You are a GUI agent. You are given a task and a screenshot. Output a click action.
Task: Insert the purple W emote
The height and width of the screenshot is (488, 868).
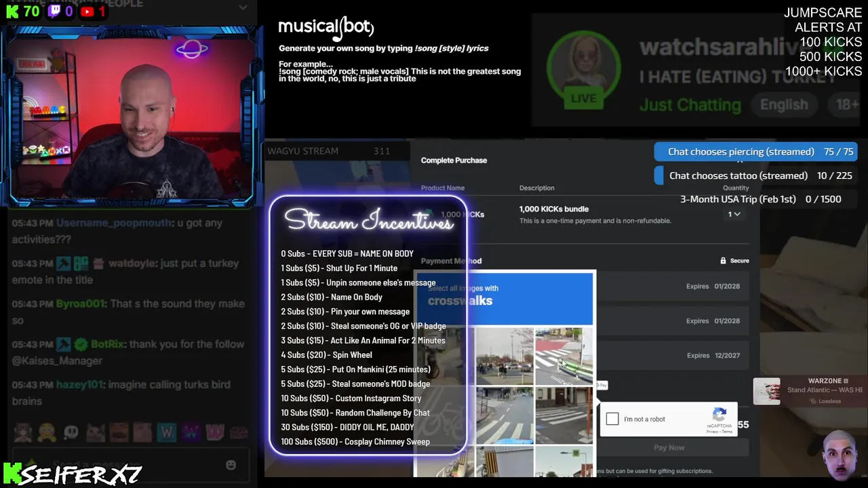(x=191, y=432)
